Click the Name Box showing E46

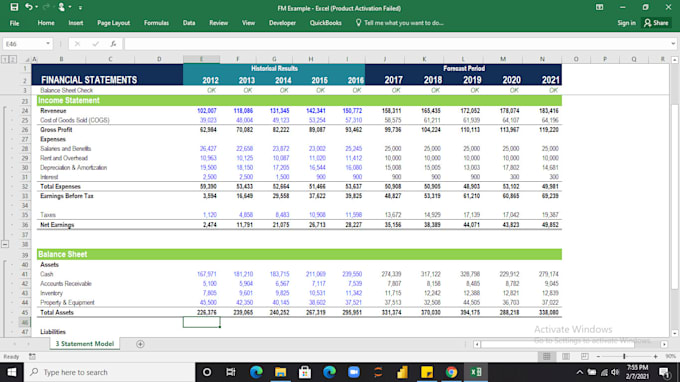point(23,44)
